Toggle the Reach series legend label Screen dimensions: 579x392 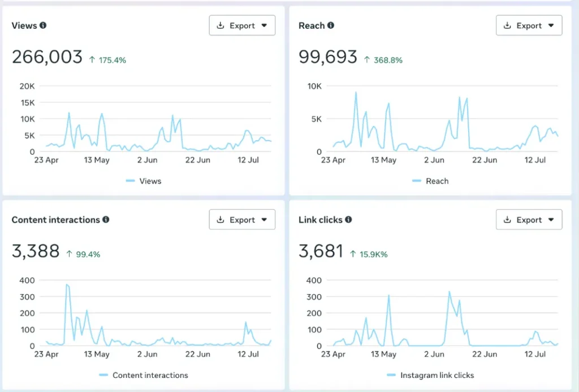click(437, 181)
